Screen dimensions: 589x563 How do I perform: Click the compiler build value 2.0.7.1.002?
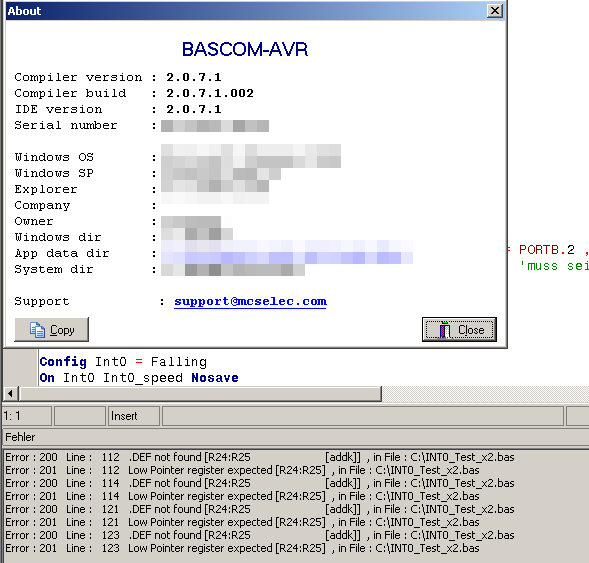(210, 93)
